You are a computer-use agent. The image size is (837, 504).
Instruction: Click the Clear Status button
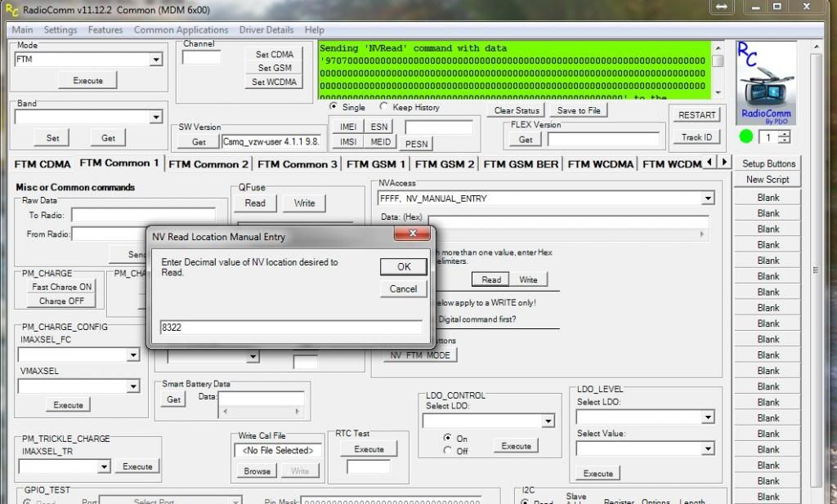click(517, 110)
